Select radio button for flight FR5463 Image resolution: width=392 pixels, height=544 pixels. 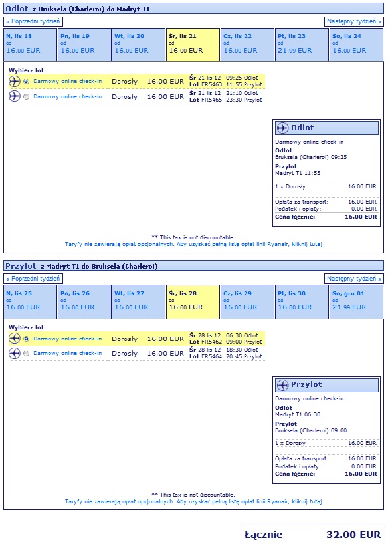26,82
